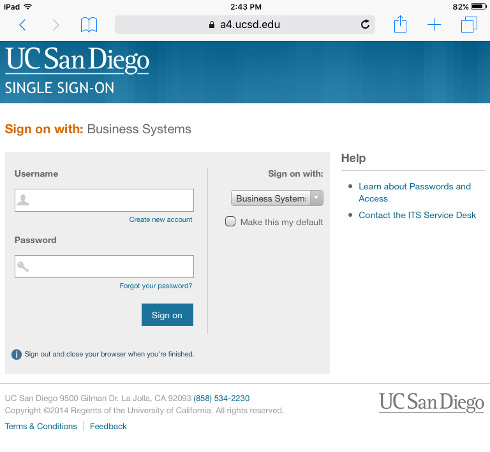Click the Username input field

[104, 200]
